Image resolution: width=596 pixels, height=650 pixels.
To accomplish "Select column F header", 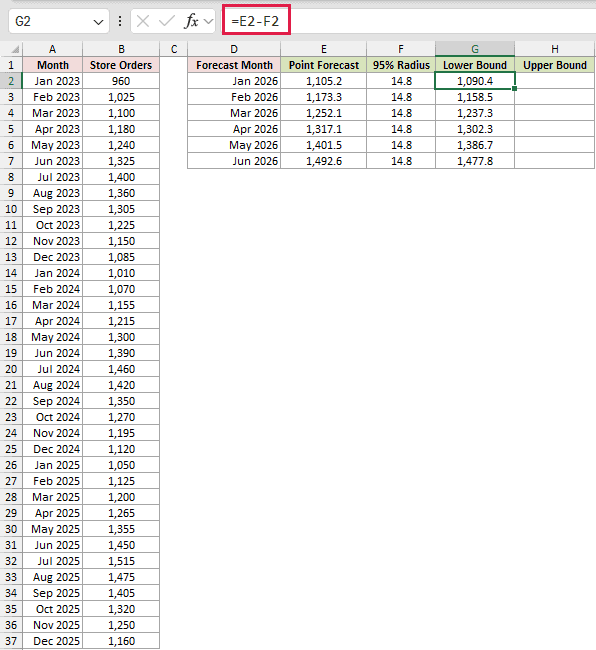I will [x=401, y=49].
